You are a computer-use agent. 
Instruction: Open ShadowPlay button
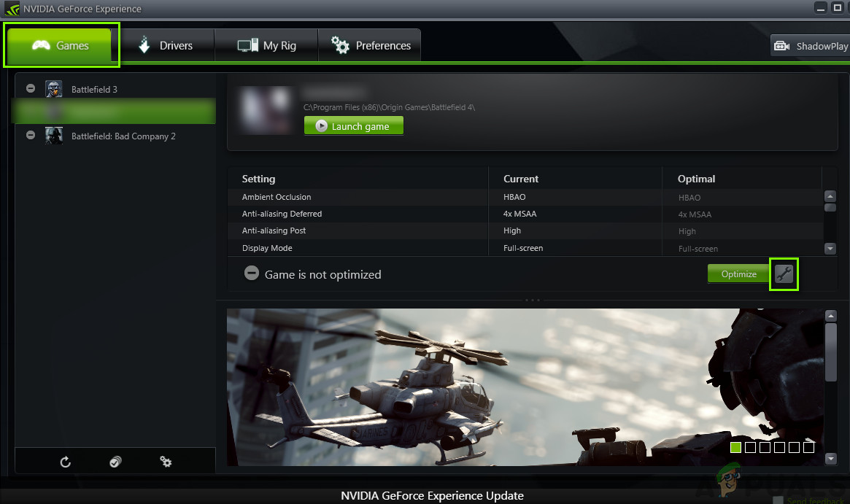click(810, 46)
